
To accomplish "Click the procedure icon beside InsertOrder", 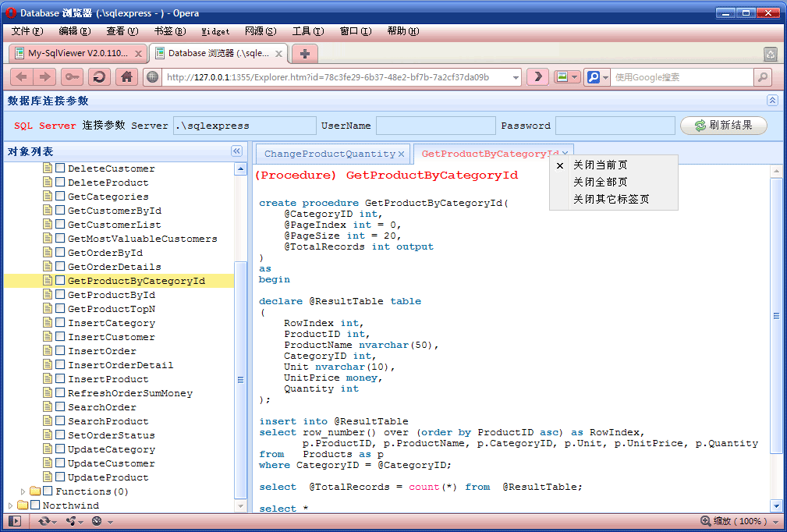I will tap(48, 351).
